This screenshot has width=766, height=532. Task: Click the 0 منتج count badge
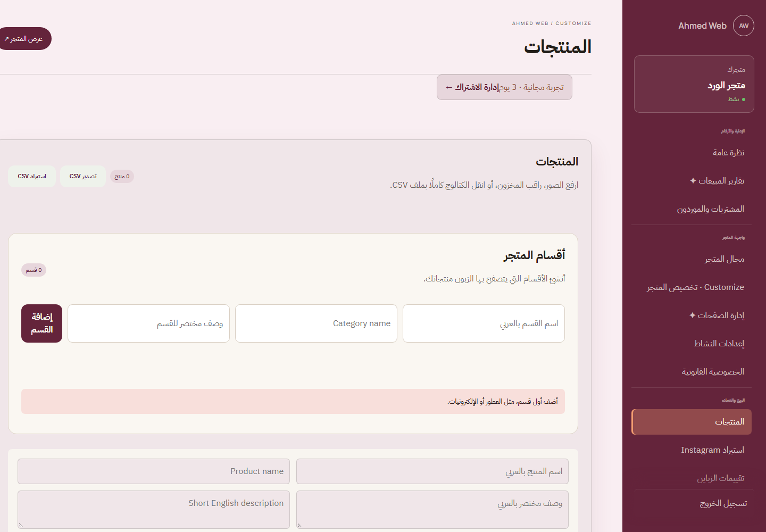point(122,177)
